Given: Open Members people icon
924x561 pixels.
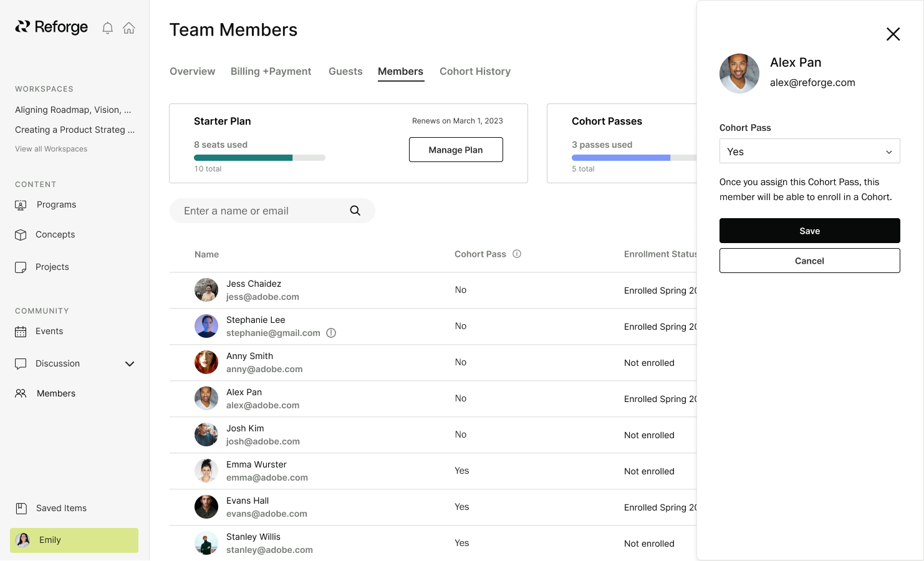Looking at the screenshot, I should pos(21,393).
